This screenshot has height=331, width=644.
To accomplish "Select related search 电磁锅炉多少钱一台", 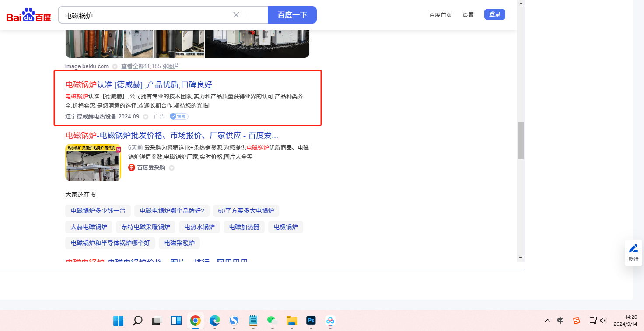I will 98,211.
